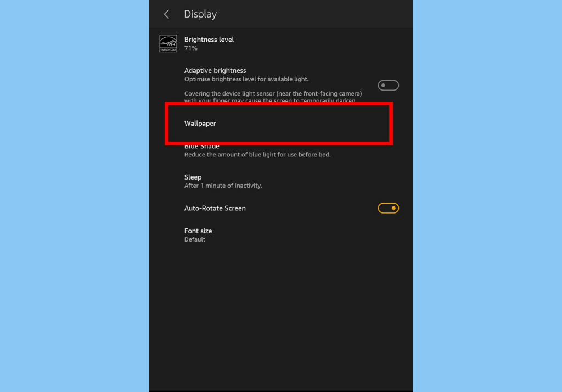Click the Energy Star logo icon

click(168, 43)
